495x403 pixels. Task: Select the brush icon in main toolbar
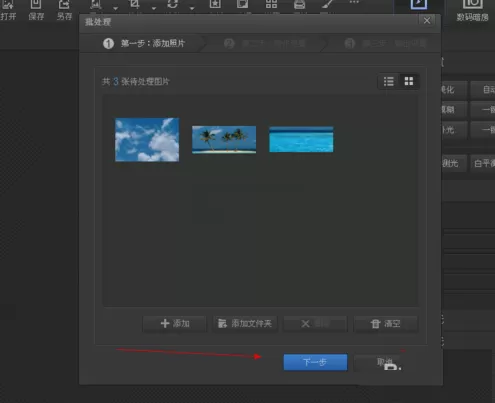[327, 4]
